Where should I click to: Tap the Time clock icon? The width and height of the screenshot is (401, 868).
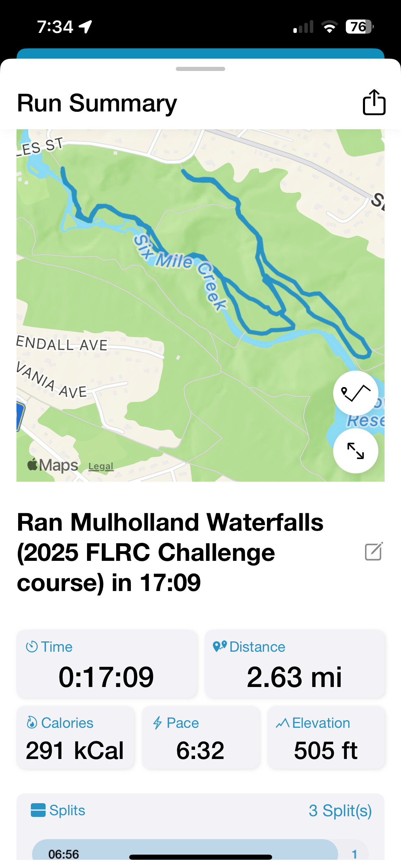click(32, 647)
